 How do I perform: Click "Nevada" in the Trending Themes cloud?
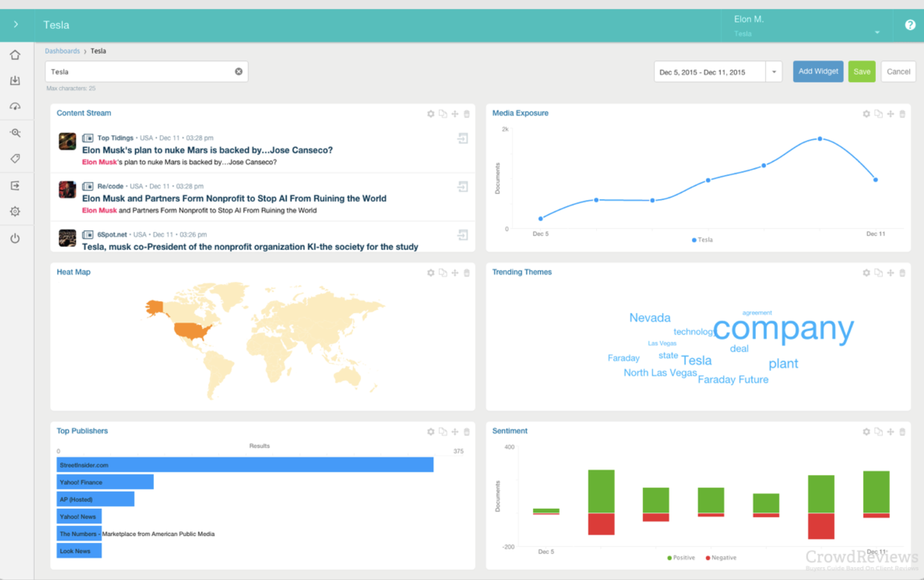tap(650, 318)
